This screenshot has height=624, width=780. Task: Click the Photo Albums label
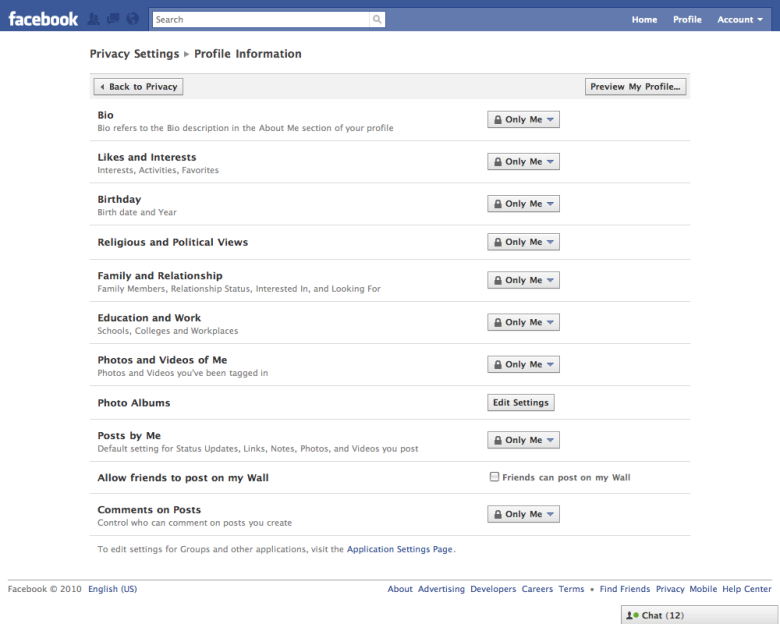134,403
